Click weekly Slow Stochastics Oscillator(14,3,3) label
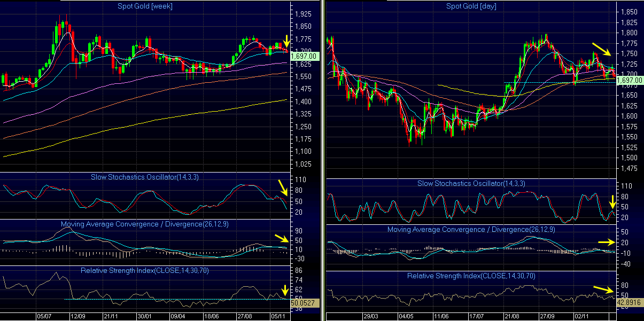Screen dimensions: 644x321 click(x=145, y=177)
